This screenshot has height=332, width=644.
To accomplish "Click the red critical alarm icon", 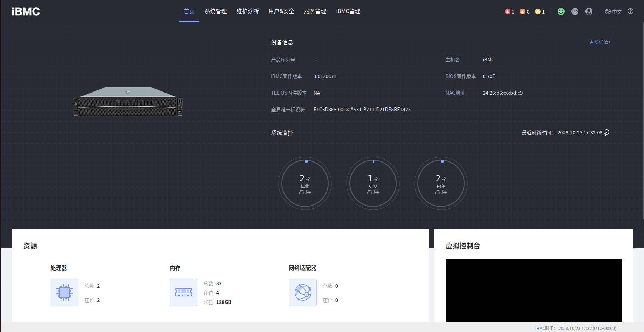I will point(507,11).
